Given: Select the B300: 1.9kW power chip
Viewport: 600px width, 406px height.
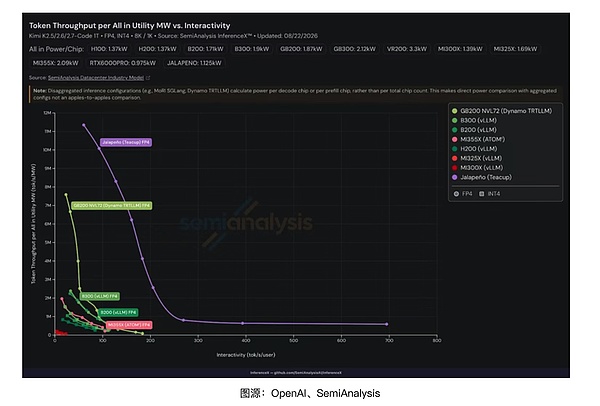Looking at the screenshot, I should click(x=252, y=49).
